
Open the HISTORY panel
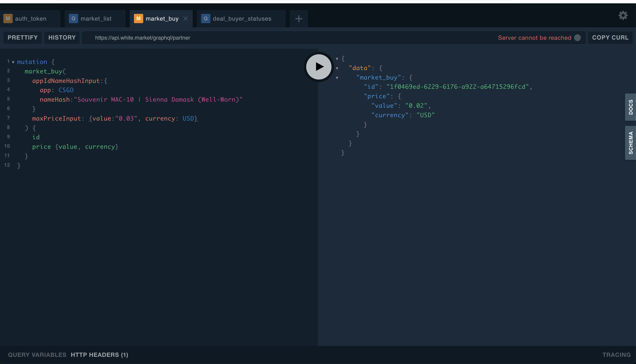pyautogui.click(x=62, y=38)
